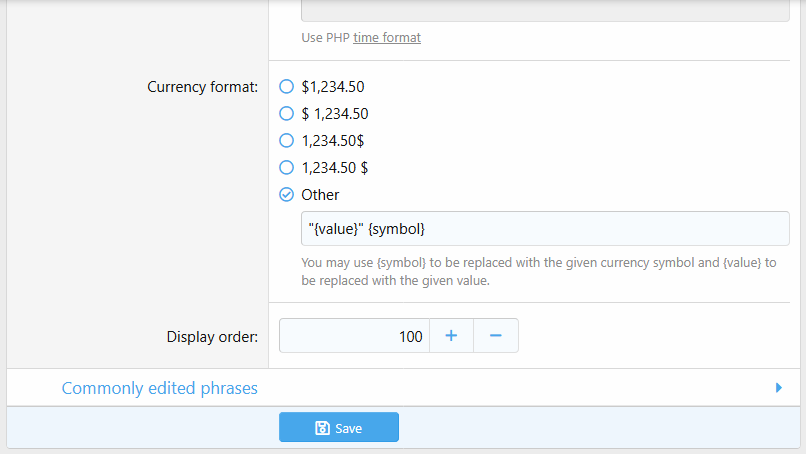
Task: Select the "1,234.50 $" currency format option
Action: coord(287,168)
